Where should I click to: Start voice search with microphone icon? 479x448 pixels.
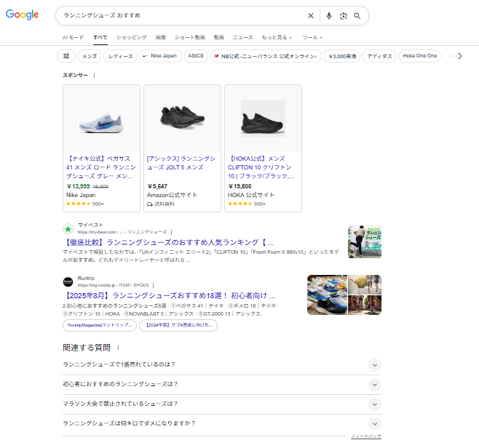[329, 15]
